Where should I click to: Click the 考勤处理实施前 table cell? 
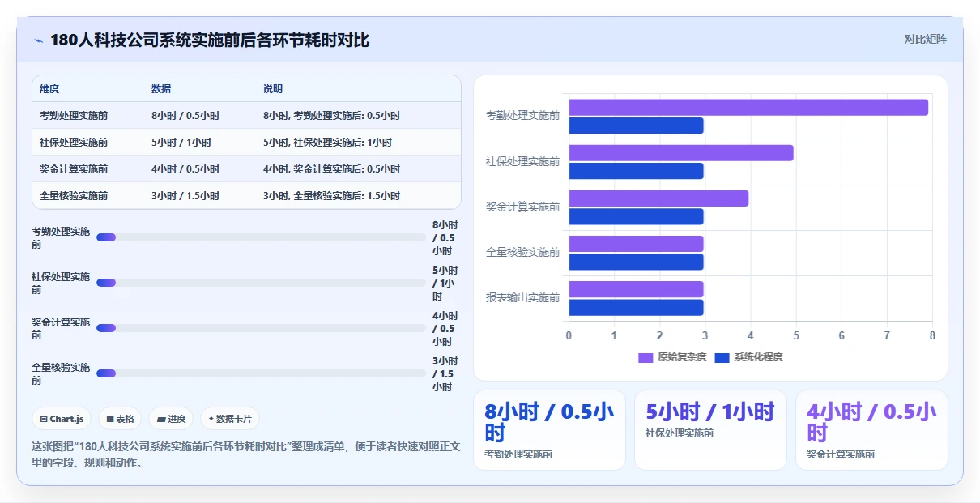pyautogui.click(x=74, y=116)
